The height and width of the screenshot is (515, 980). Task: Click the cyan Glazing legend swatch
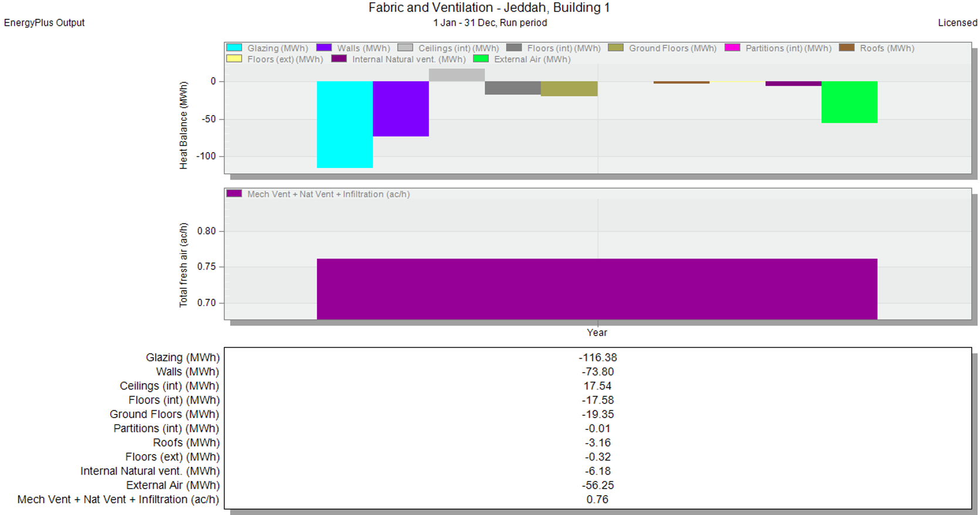point(234,48)
